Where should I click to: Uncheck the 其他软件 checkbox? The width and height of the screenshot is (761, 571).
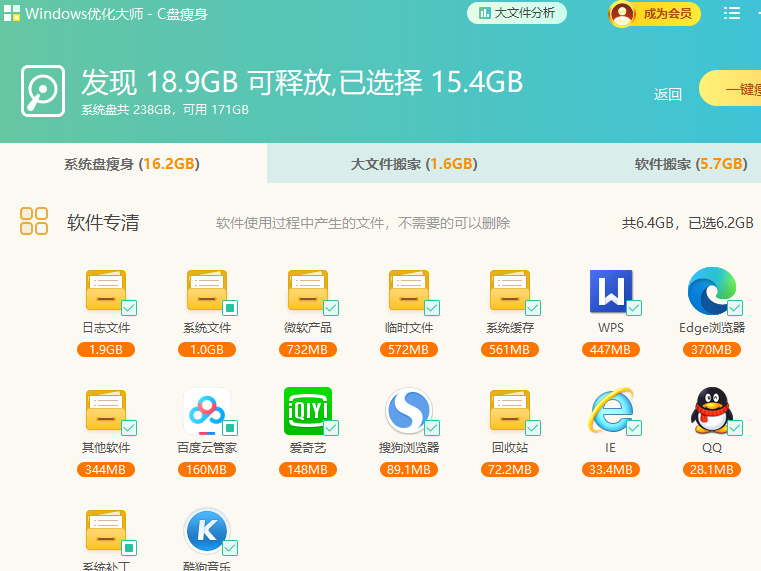point(129,428)
